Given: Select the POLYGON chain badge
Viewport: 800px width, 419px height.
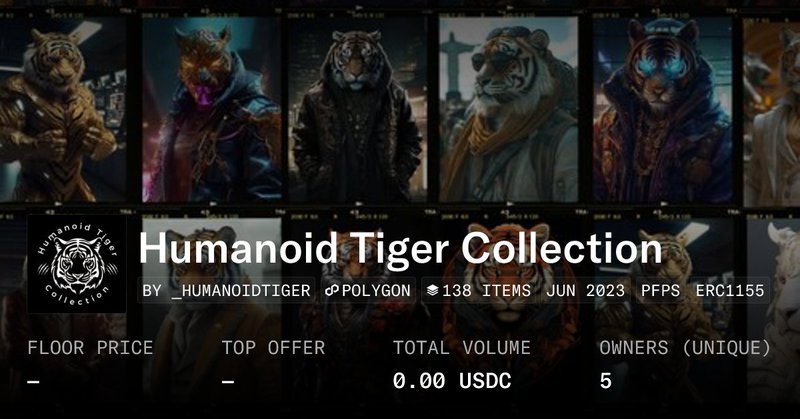Looking at the screenshot, I should [368, 290].
